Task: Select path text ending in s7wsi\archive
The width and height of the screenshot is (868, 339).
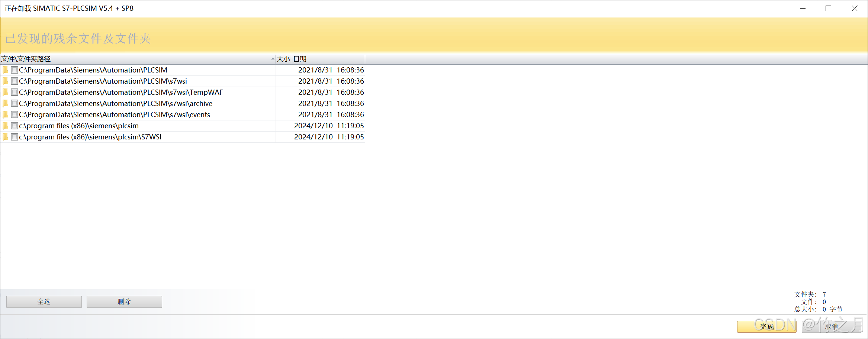Action: 116,103
